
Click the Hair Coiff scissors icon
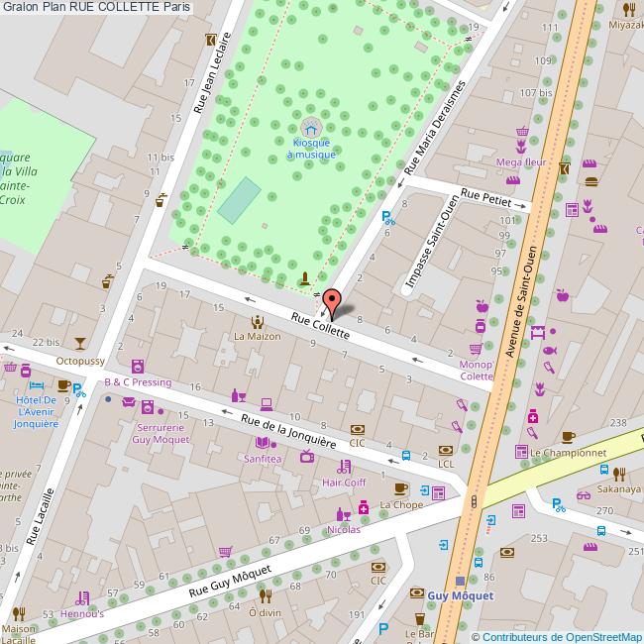click(x=345, y=467)
